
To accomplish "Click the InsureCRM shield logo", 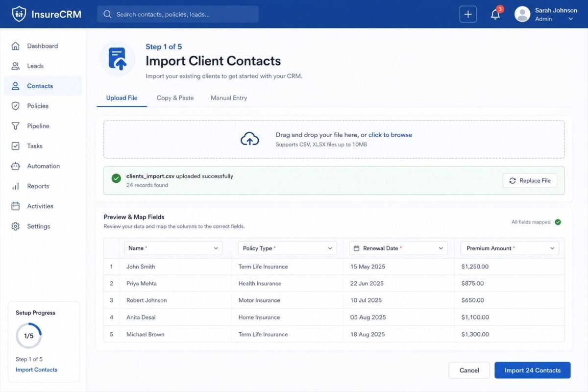I will 19,14.
